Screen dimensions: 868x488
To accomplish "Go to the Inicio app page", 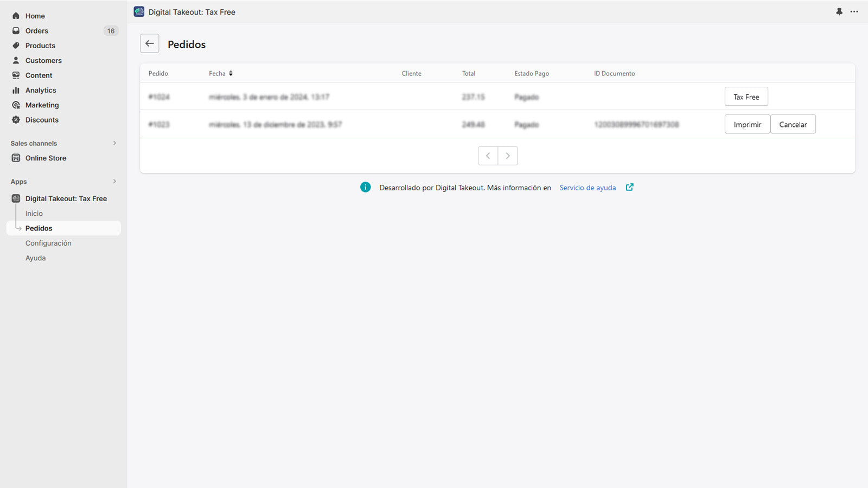I will (34, 214).
